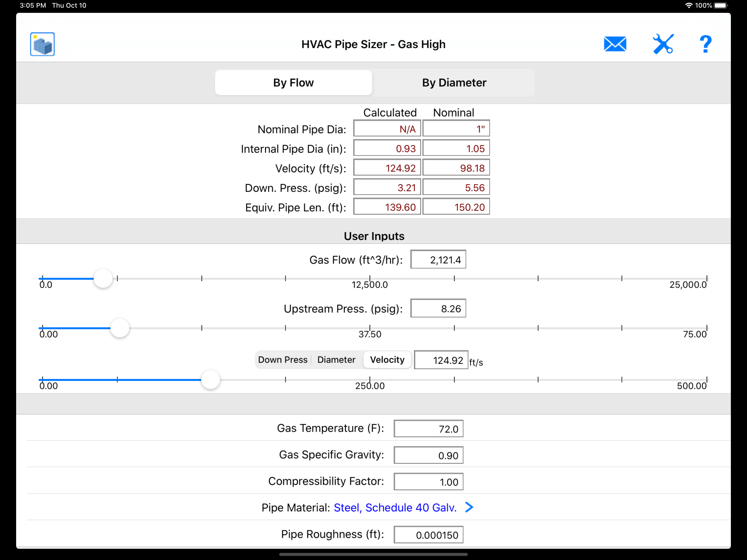Image resolution: width=747 pixels, height=560 pixels.
Task: Tap Steel, Schedule 40 Galv. link
Action: click(395, 507)
